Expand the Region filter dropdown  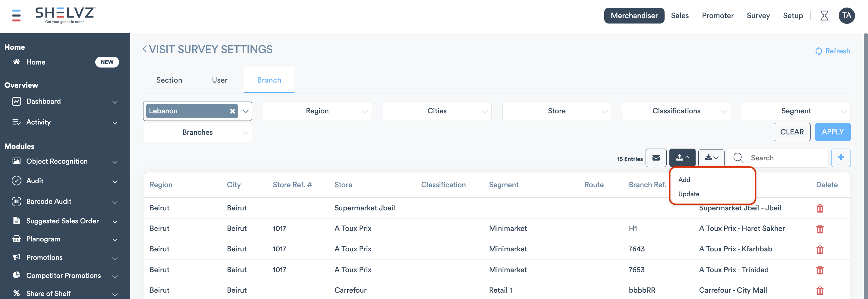(x=317, y=111)
